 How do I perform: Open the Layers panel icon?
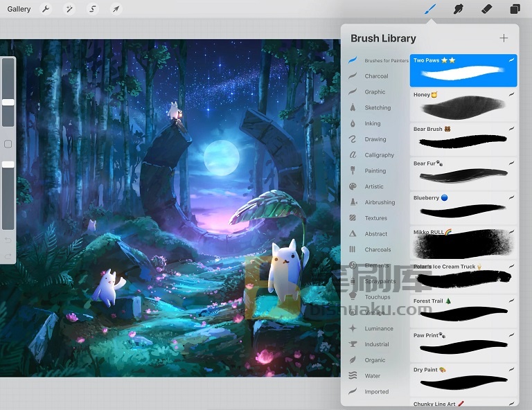[x=515, y=9]
